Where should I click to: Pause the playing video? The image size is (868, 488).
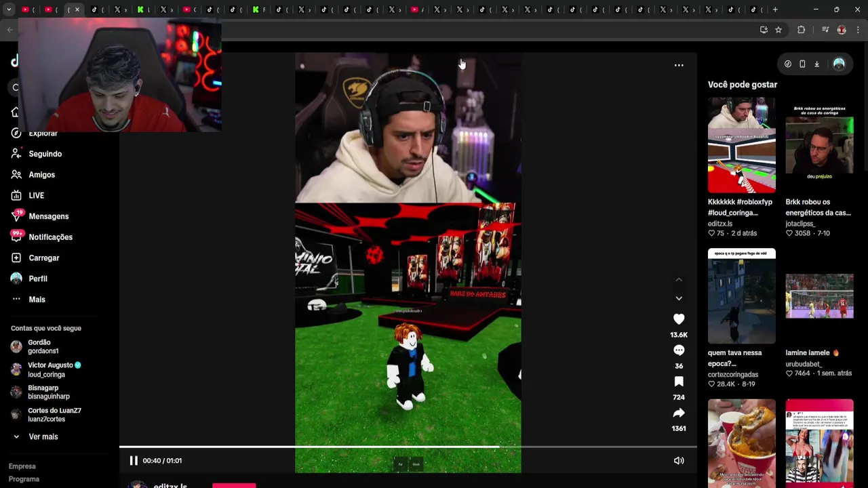click(134, 461)
